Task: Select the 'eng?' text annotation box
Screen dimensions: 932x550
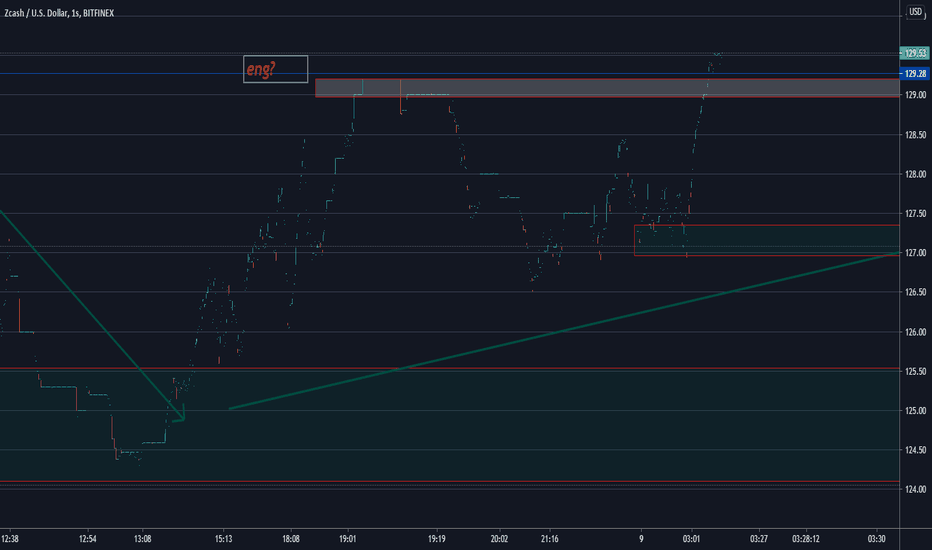Action: 275,69
